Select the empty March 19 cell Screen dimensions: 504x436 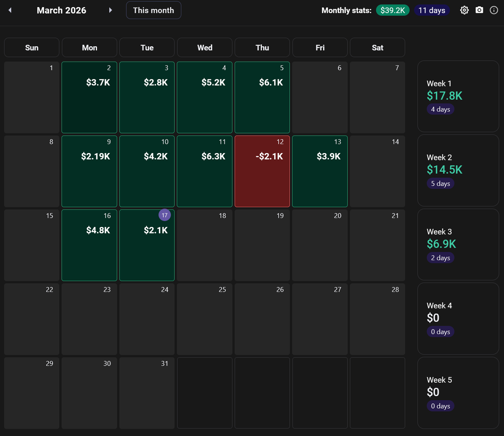[x=262, y=246]
